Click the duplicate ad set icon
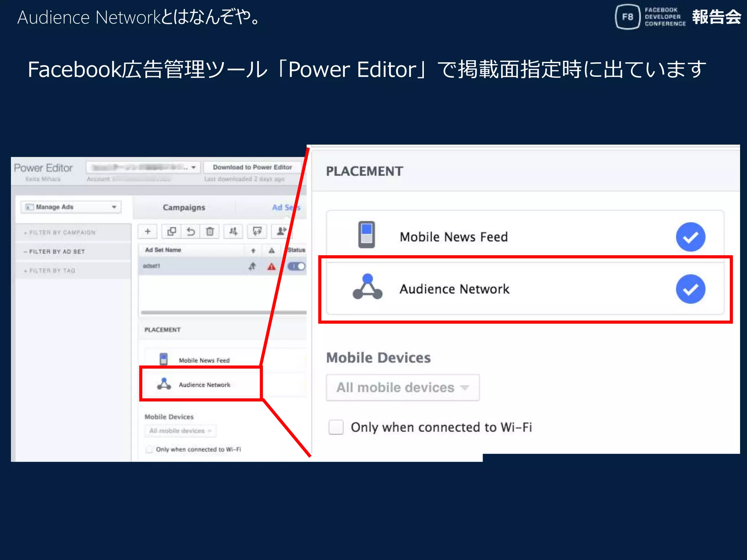Screen dimensions: 747x560 (171, 232)
